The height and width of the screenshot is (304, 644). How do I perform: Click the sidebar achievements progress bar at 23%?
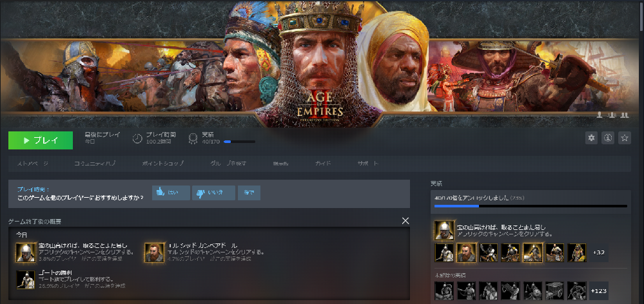click(x=531, y=206)
